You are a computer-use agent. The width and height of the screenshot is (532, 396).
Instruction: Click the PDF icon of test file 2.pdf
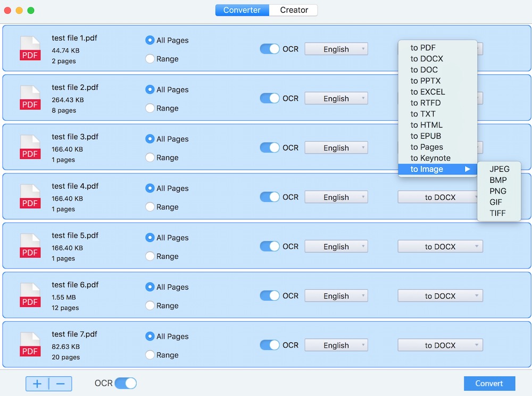(30, 98)
